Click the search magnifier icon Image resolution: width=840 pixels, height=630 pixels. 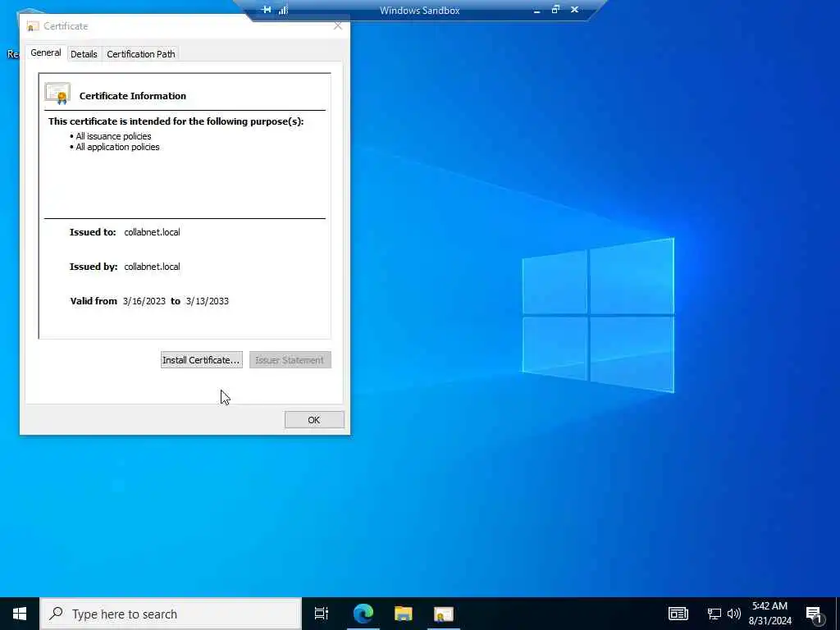point(57,614)
